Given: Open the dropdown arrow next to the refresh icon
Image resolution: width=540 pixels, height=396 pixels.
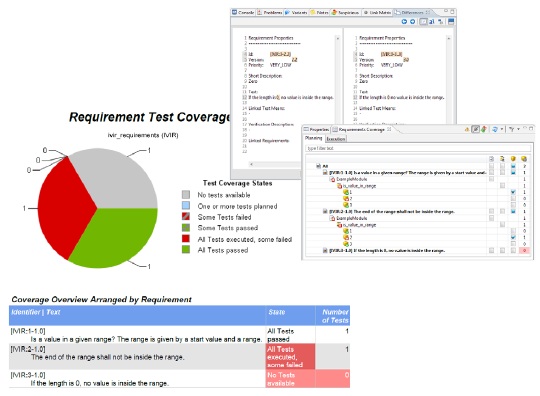Looking at the screenshot, I should [501, 129].
